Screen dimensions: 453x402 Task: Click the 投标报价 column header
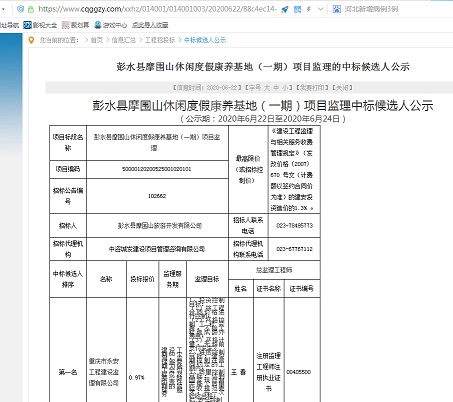pos(142,279)
